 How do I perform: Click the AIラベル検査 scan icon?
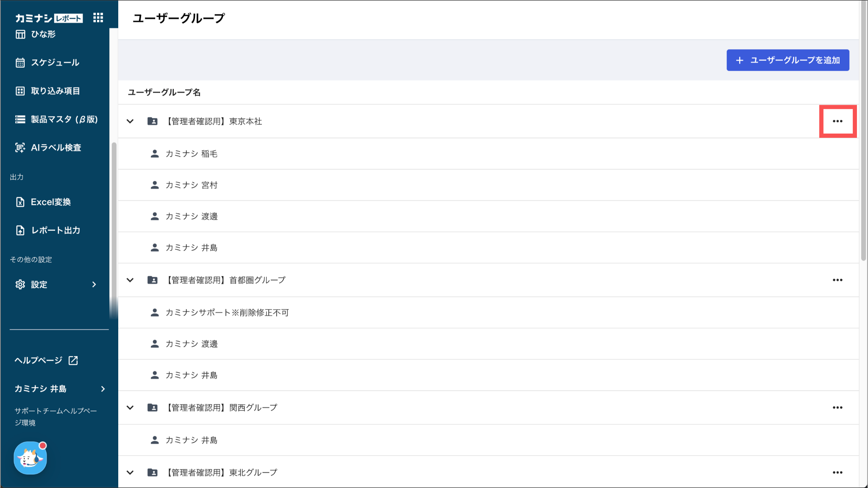tap(20, 148)
